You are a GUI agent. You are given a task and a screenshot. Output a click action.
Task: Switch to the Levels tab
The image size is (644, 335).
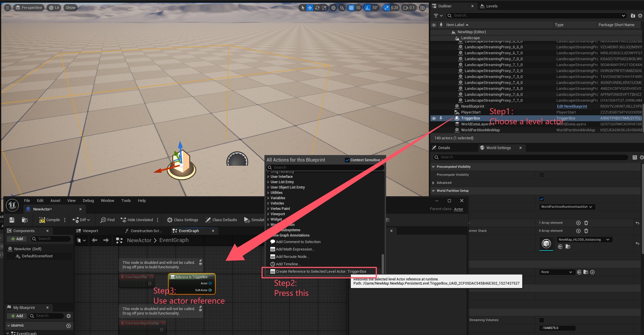point(489,6)
